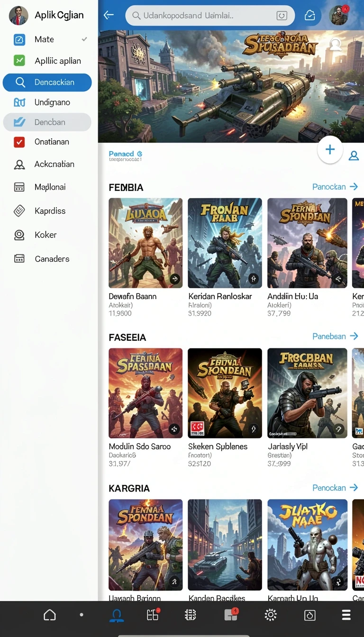Open the silver robot cover in KARGRIA row

[307, 545]
